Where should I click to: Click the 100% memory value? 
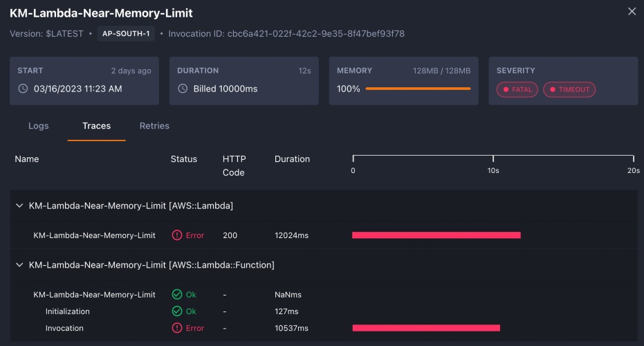(349, 89)
